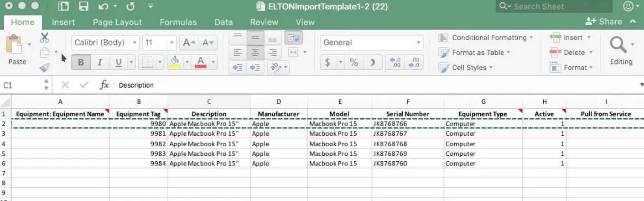Collapse the ribbon with the chevron
This screenshot has width=644, height=201.
tap(633, 21)
